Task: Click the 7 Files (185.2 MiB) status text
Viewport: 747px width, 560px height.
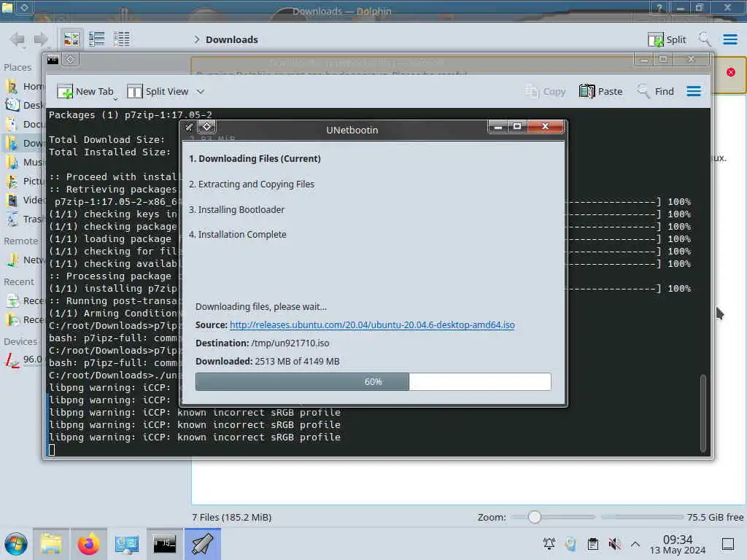Action: (231, 518)
